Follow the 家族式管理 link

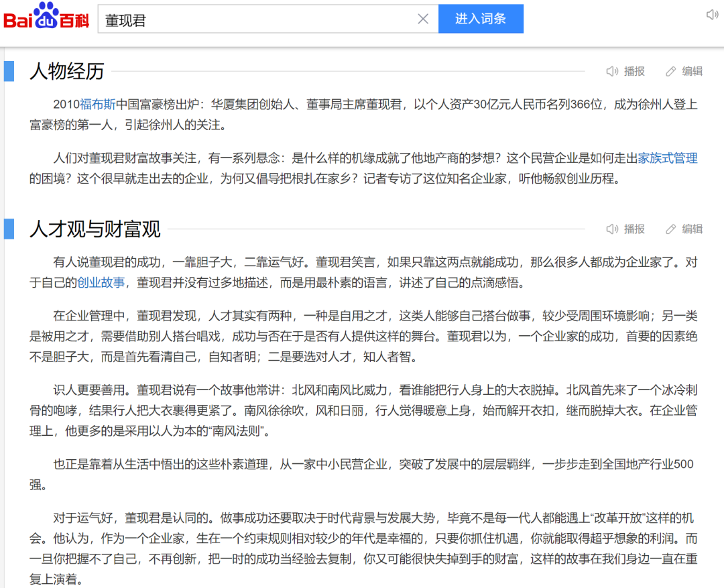coord(667,158)
